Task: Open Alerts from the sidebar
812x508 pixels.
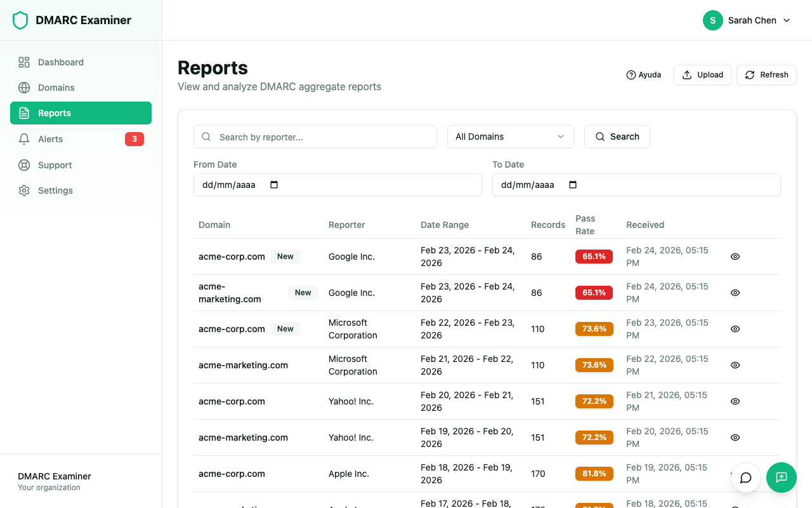Action: (x=81, y=139)
